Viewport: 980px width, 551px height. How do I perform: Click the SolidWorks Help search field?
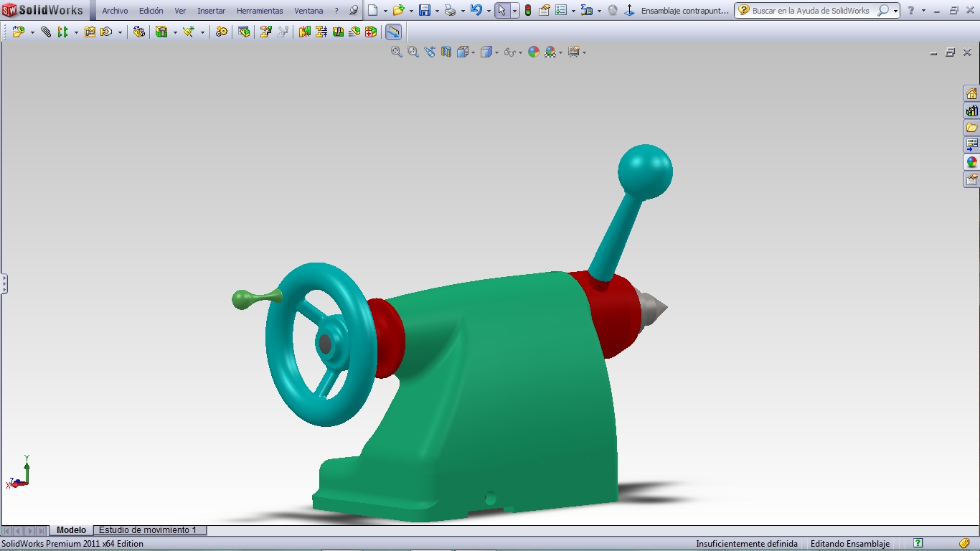pyautogui.click(x=811, y=11)
